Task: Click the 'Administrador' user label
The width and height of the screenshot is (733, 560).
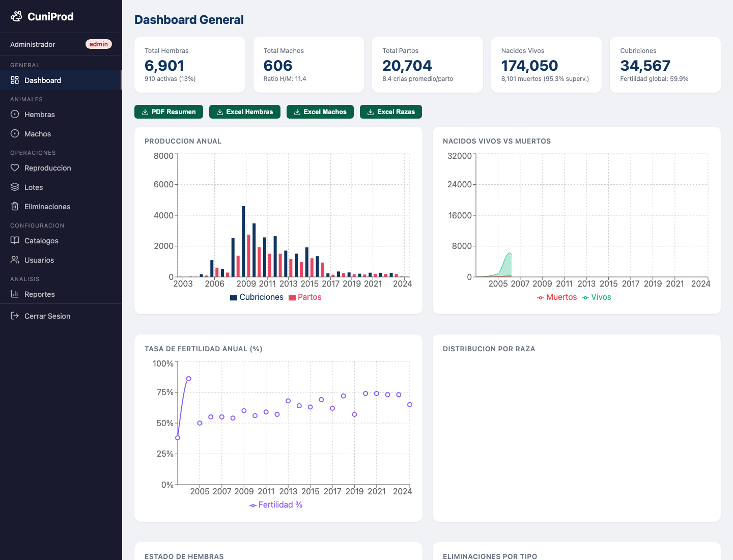Action: [33, 44]
